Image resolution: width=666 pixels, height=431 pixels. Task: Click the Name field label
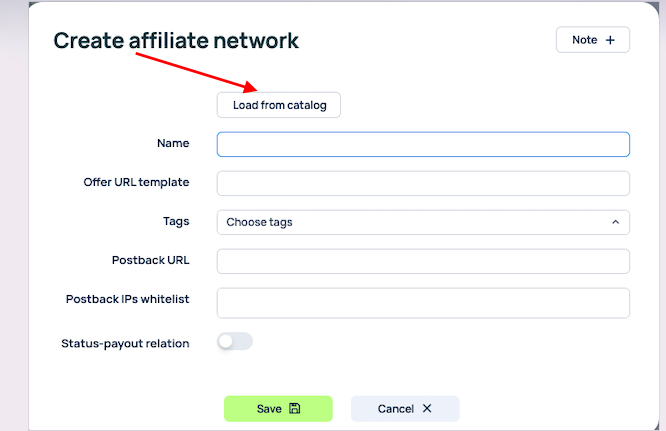click(173, 144)
